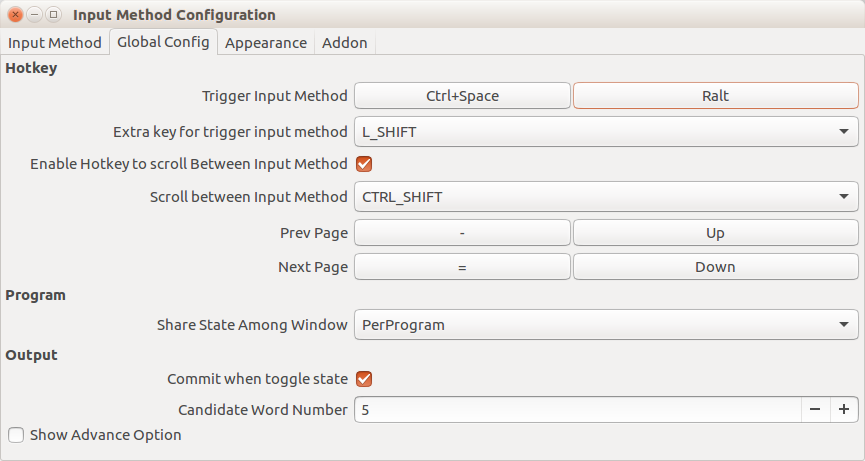Open the Extra key for trigger dropdown

pos(606,131)
